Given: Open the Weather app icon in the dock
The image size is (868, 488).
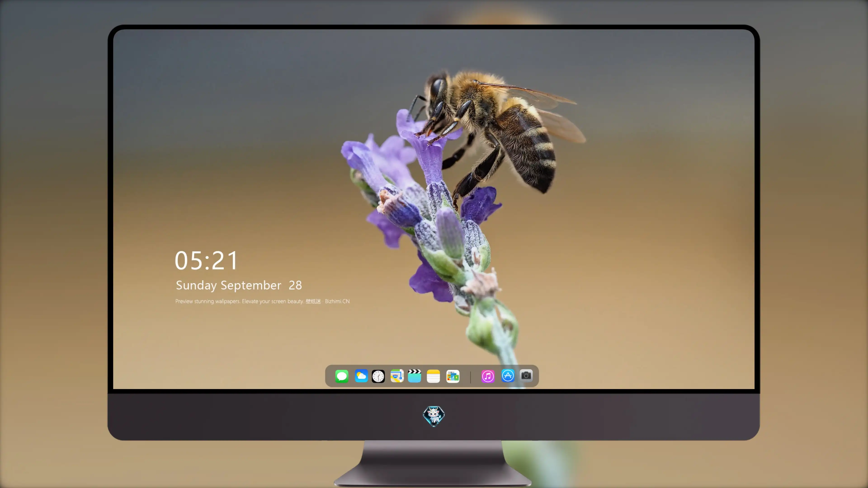Looking at the screenshot, I should click(x=361, y=376).
